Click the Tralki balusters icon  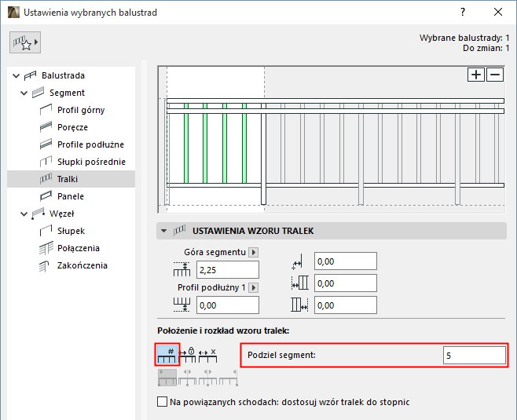pos(46,179)
